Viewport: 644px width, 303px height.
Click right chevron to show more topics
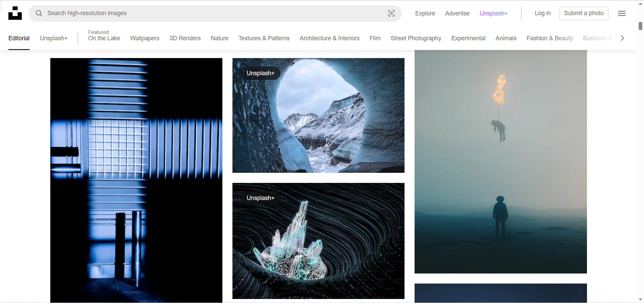click(x=623, y=38)
